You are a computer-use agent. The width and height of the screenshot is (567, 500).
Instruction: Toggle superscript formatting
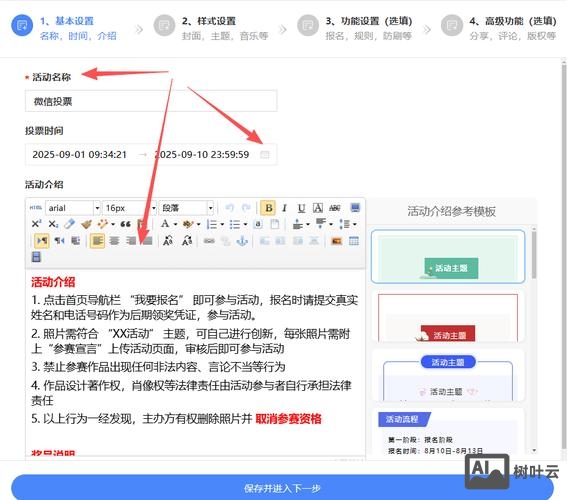(x=36, y=224)
